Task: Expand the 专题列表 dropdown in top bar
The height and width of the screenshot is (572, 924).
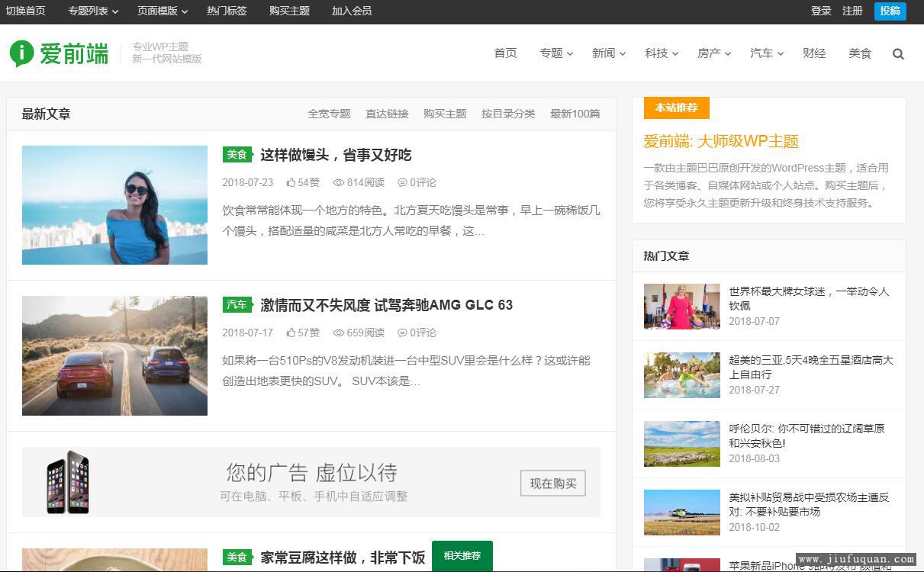Action: [93, 11]
